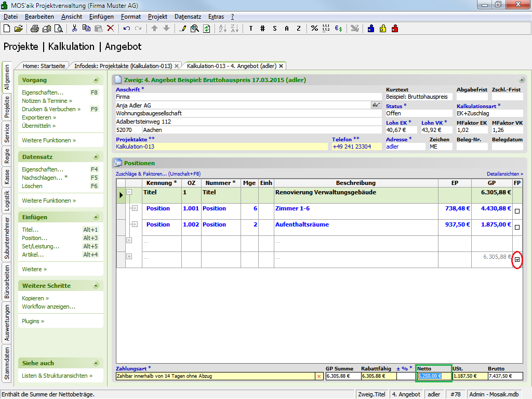Click the red X delete icon
Viewport: 532px width, 399px height.
click(x=110, y=28)
